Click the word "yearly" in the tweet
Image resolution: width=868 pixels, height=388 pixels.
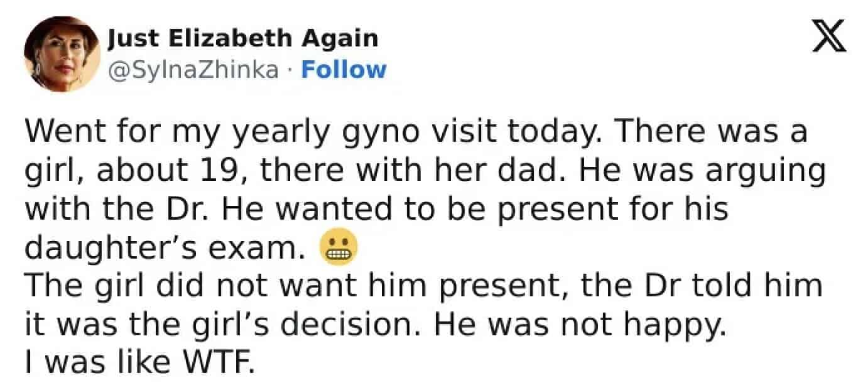coord(280,134)
